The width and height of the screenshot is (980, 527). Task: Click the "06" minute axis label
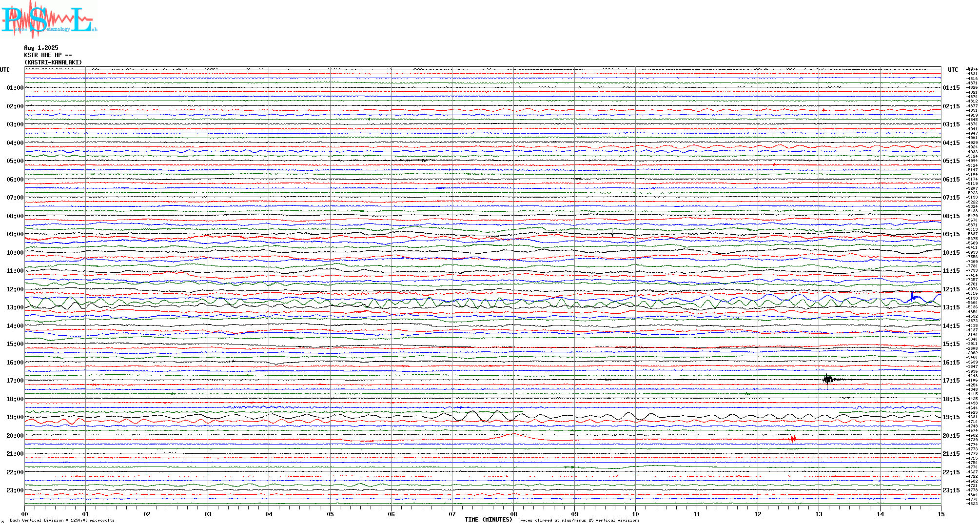click(x=391, y=514)
